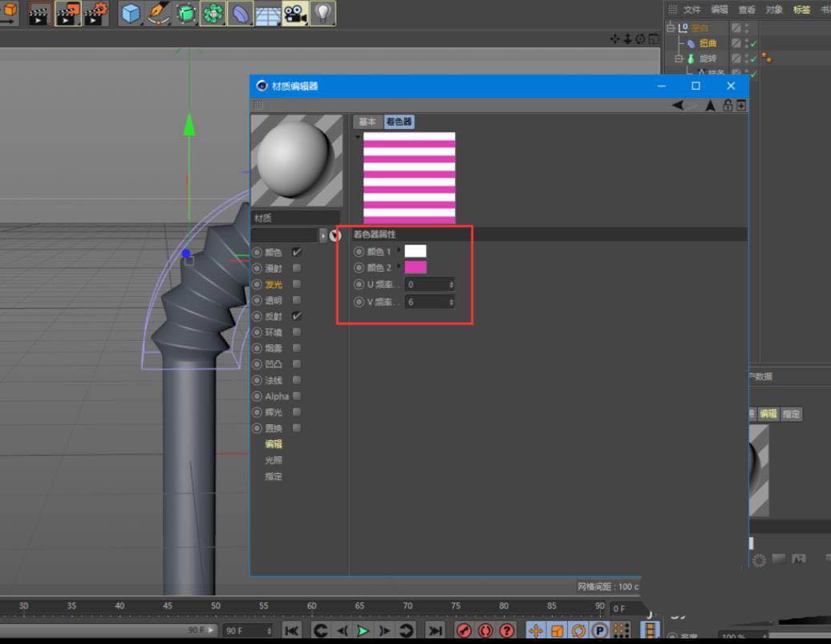Switch to the 基本 tab in material editor
Screen dimensions: 831x644
click(x=367, y=121)
